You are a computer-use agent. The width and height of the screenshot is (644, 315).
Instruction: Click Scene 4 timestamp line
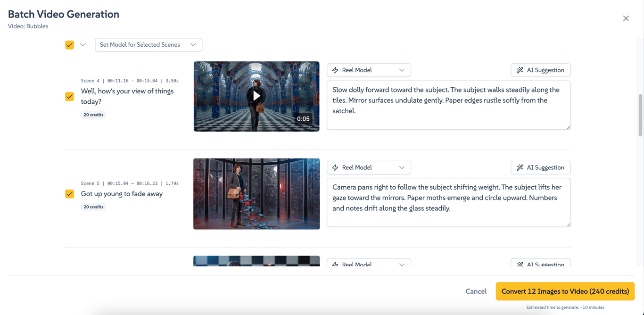click(x=130, y=81)
